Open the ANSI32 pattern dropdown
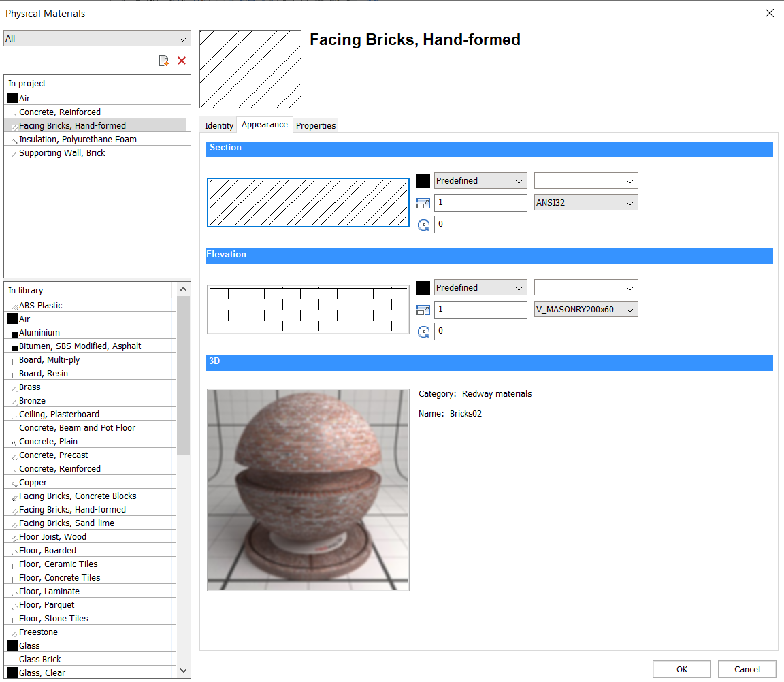The image size is (784, 682). tap(586, 203)
